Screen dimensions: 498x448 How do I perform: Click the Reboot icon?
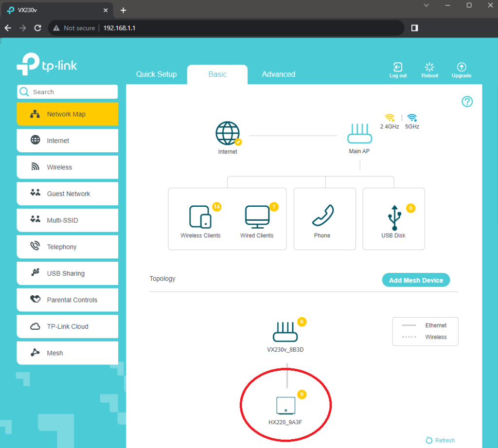point(429,67)
